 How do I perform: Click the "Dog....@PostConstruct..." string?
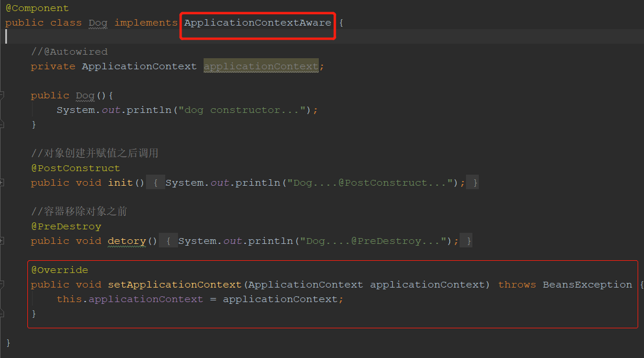369,183
